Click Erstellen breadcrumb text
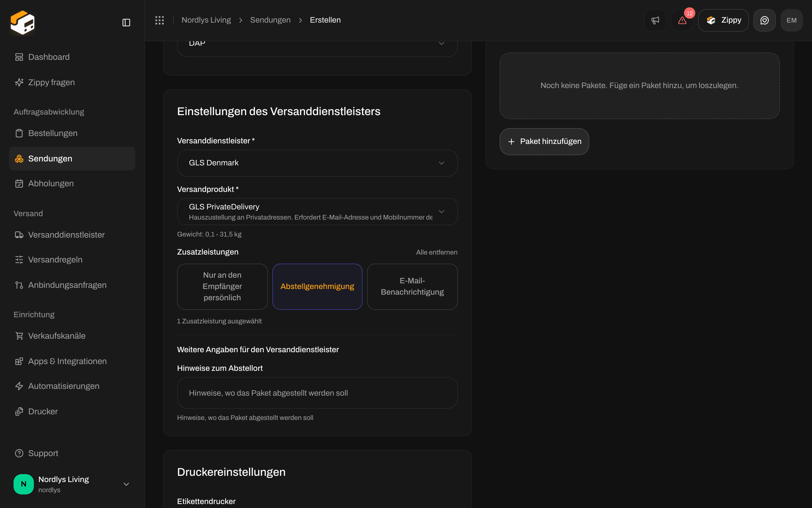812x508 pixels. (325, 20)
